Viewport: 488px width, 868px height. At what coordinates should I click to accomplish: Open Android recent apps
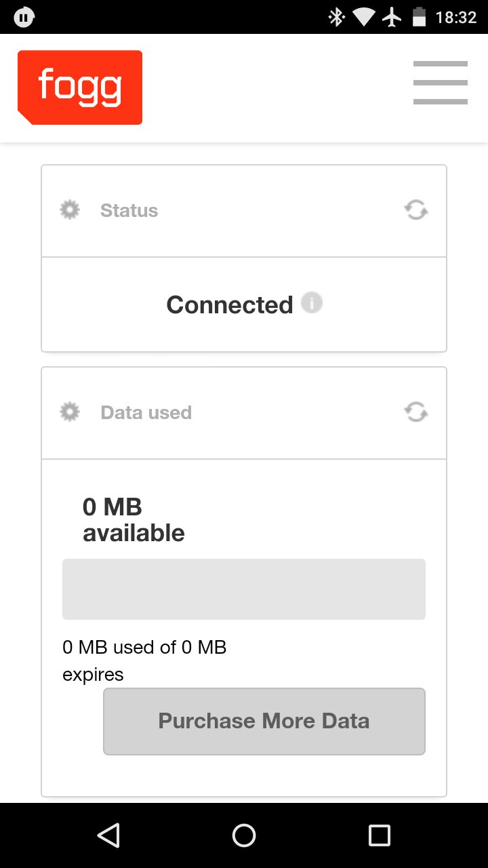click(380, 835)
